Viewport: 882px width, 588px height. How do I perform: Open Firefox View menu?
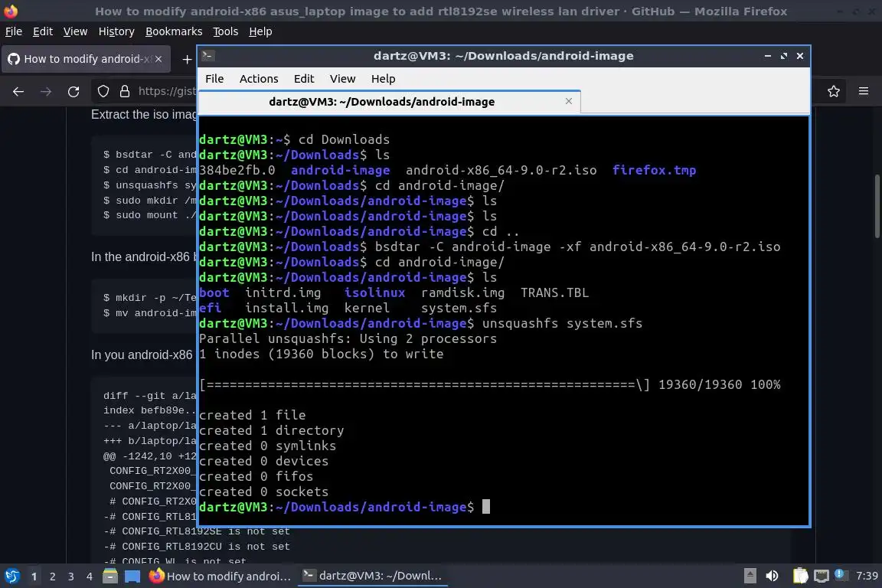tap(75, 31)
